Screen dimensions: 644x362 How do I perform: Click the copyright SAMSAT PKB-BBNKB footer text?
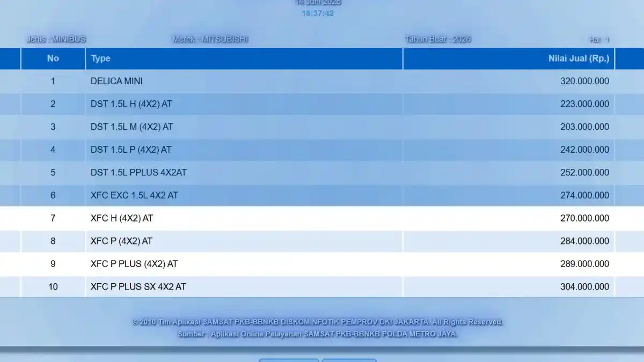point(318,322)
